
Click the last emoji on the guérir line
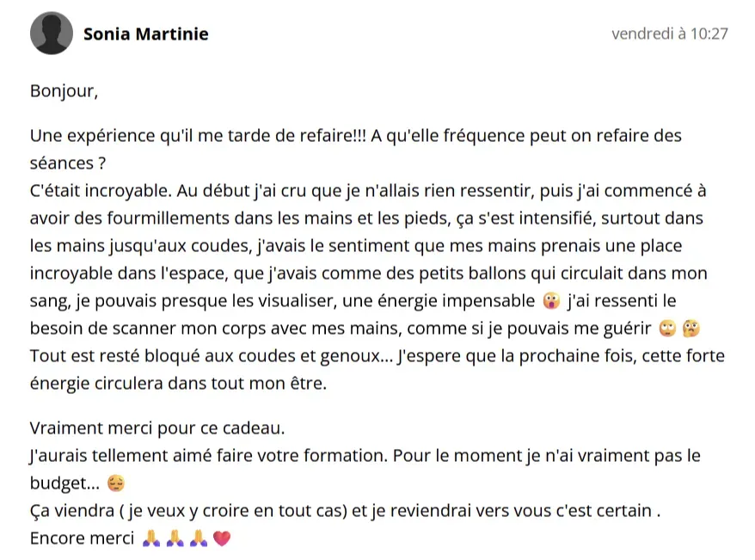(x=691, y=329)
